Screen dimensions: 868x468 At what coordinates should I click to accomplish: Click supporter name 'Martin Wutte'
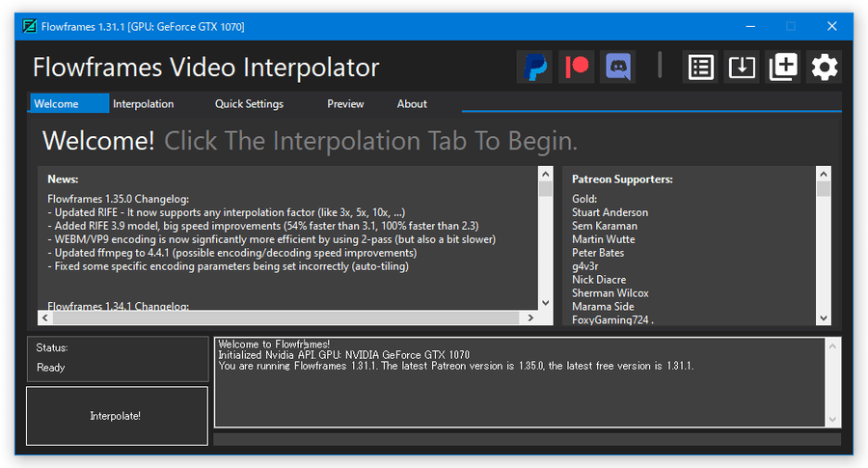(x=604, y=239)
